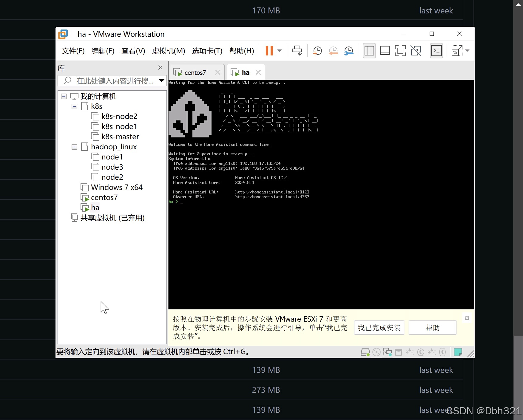This screenshot has width=523, height=420.
Task: Select the ha VM in the library tree
Action: [x=95, y=207]
